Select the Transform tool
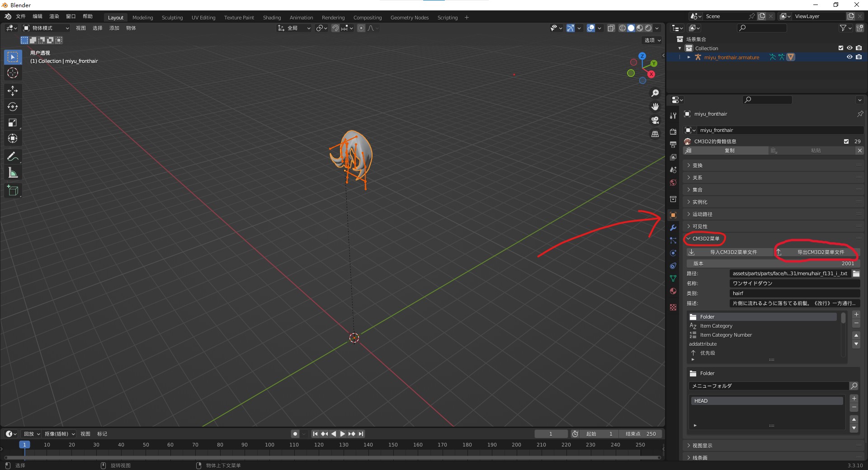The width and height of the screenshot is (868, 470). point(13,138)
